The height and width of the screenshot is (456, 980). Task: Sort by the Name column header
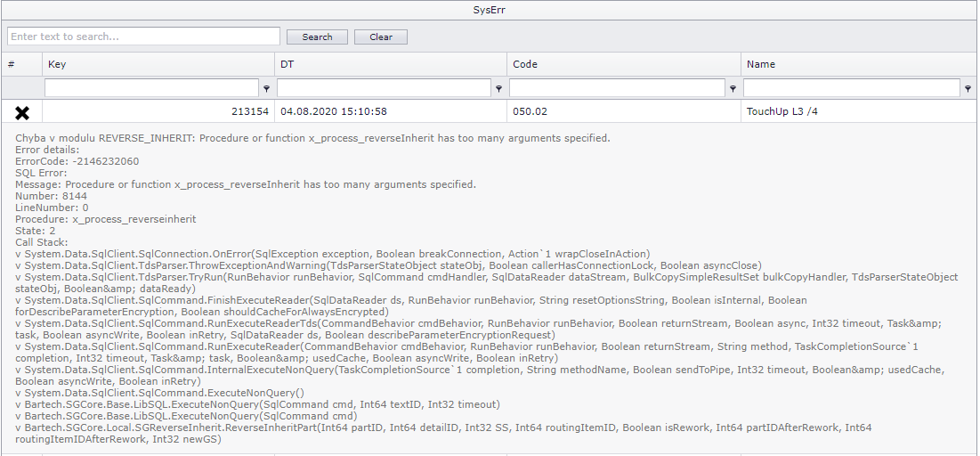[859, 64]
